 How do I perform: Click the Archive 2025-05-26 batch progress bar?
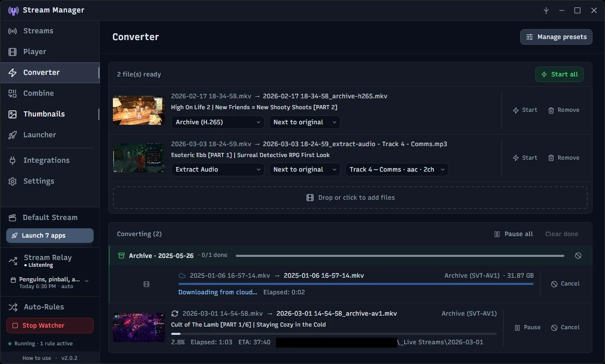coord(400,256)
